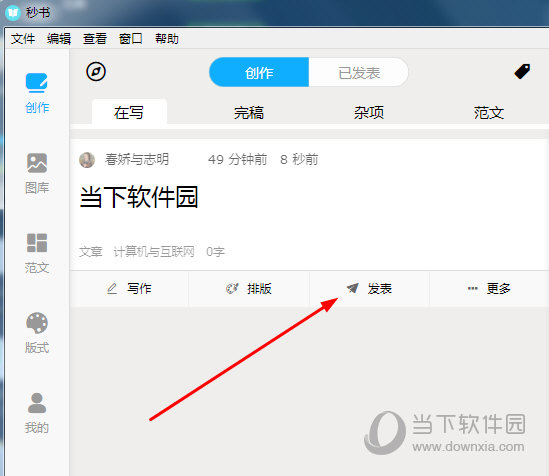549x476 pixels.
Task: Open the 范文 templates section in the sidebar
Action: click(37, 253)
